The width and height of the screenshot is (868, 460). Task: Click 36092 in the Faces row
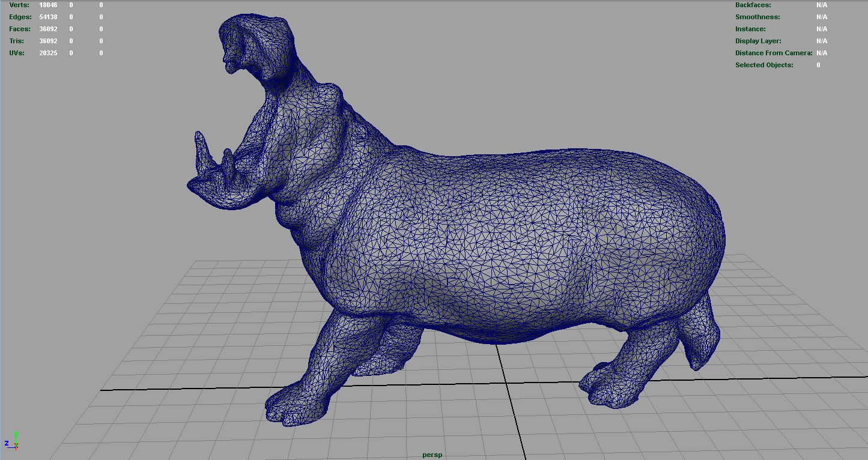coord(48,29)
